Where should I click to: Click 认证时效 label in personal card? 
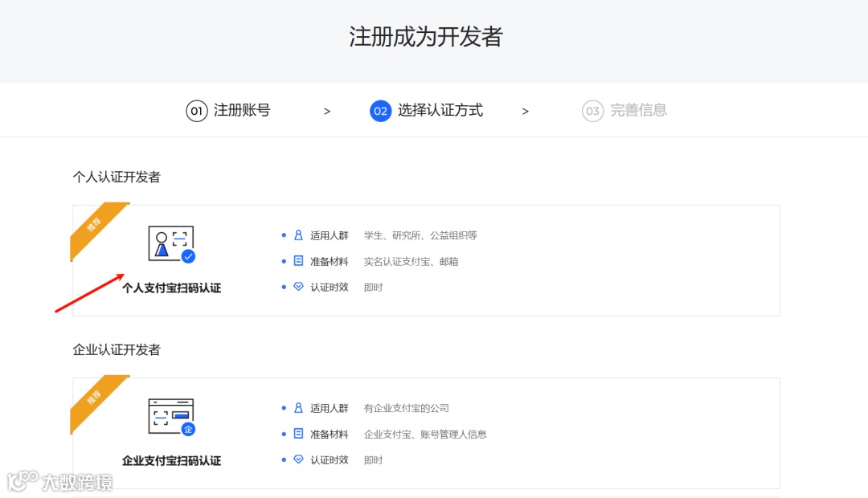coord(330,288)
